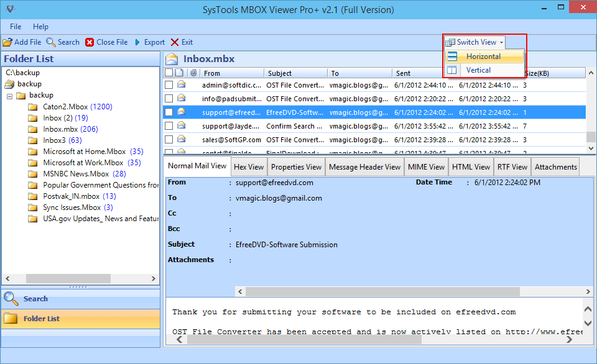Choose Vertical from Switch View menu
Image resolution: width=597 pixels, height=364 pixels.
pyautogui.click(x=484, y=70)
